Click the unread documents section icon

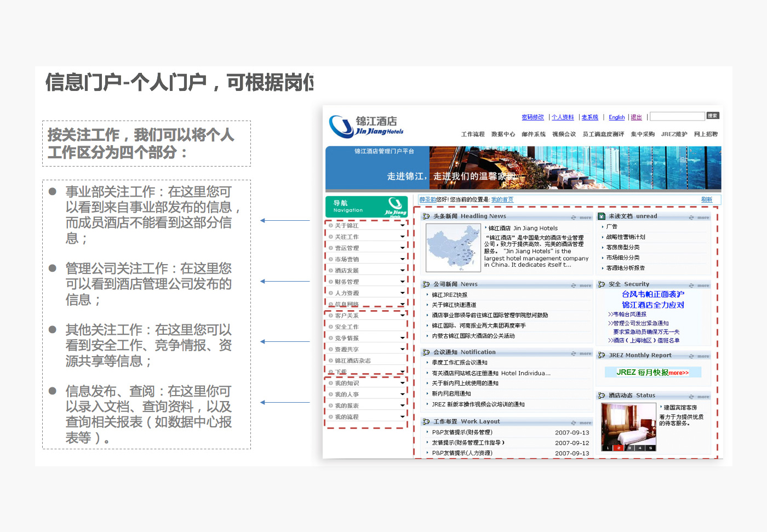602,216
